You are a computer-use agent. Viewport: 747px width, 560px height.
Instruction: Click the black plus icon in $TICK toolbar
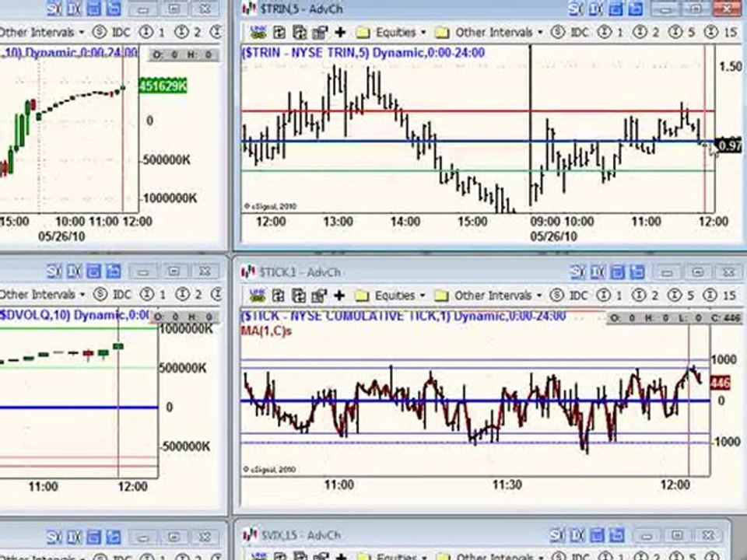coord(339,296)
